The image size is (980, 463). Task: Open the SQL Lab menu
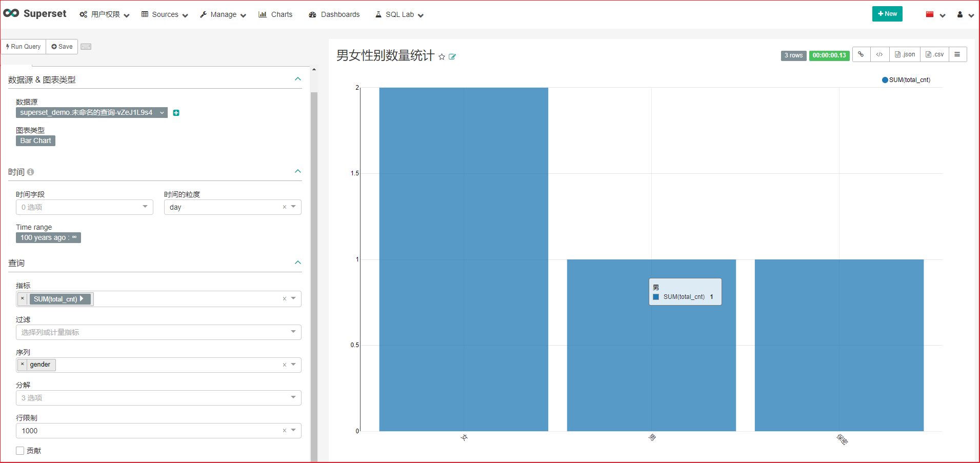point(399,14)
